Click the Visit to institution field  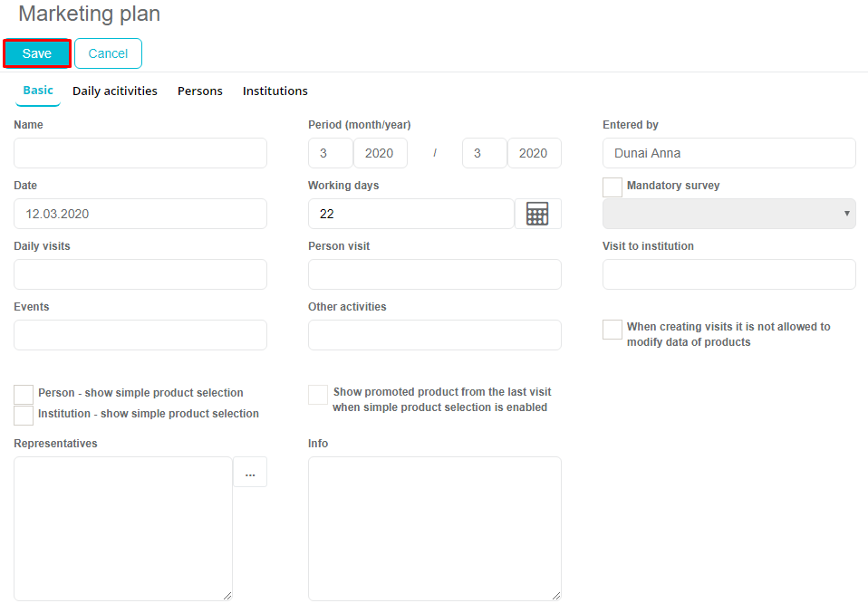point(728,274)
